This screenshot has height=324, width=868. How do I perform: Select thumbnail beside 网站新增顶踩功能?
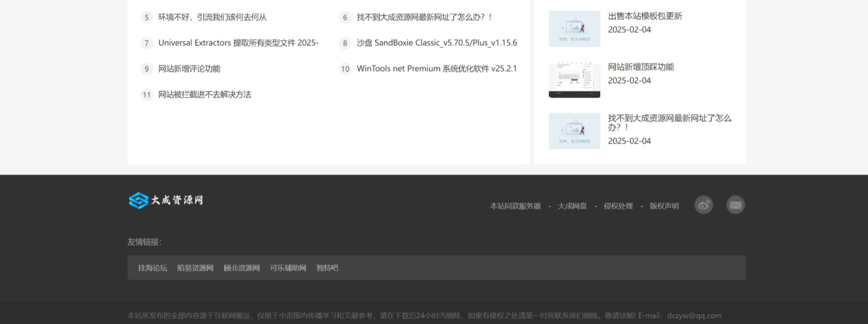pyautogui.click(x=574, y=80)
